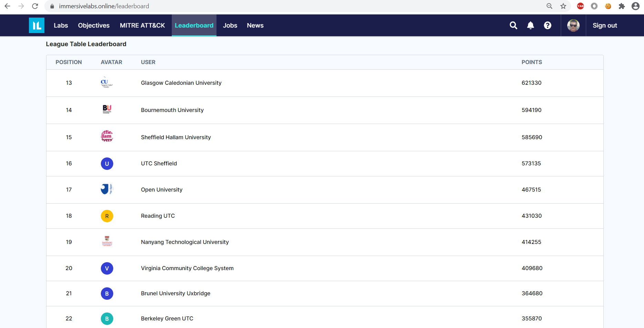Click the cookie extension icon

(608, 6)
